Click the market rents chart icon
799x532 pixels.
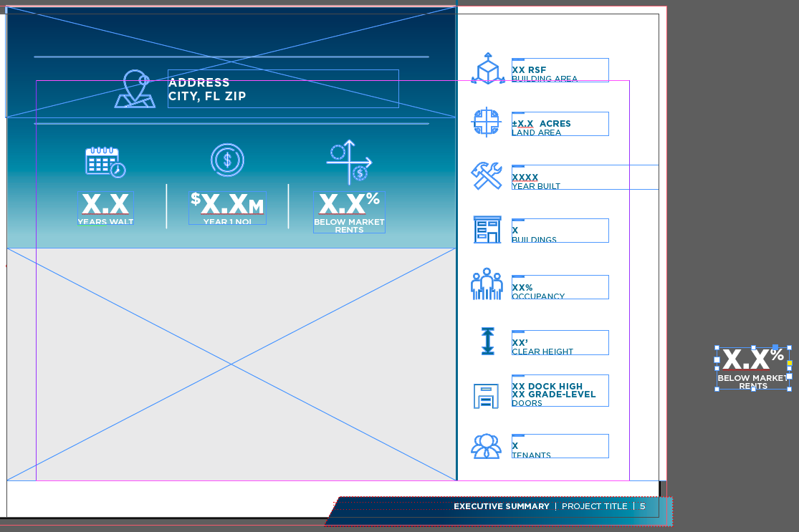click(x=349, y=162)
